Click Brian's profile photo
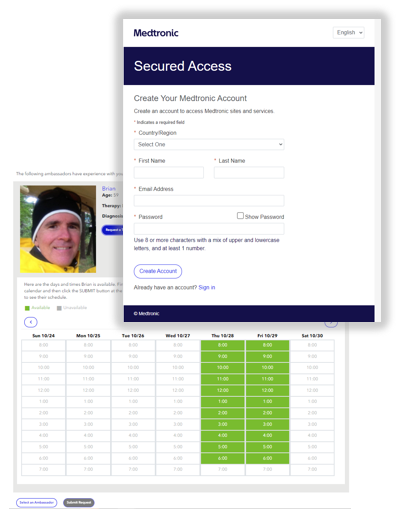Image resolution: width=396 pixels, height=509 pixels. coord(58,229)
